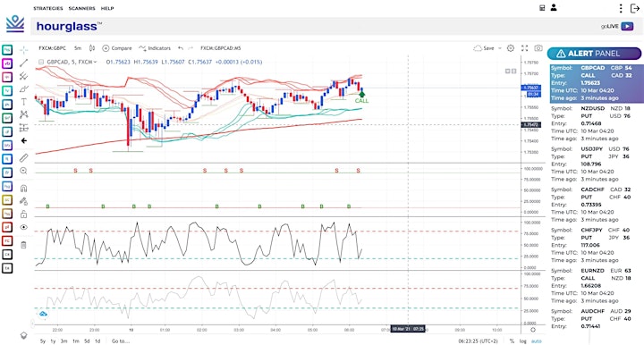Select the brush drawing tool
This screenshot has width=644, height=345.
24,88
